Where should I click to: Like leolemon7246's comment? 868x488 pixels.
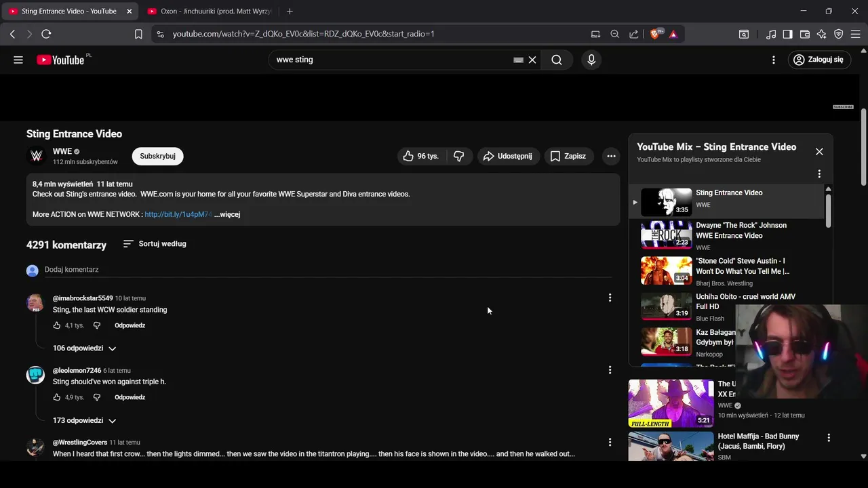57,397
